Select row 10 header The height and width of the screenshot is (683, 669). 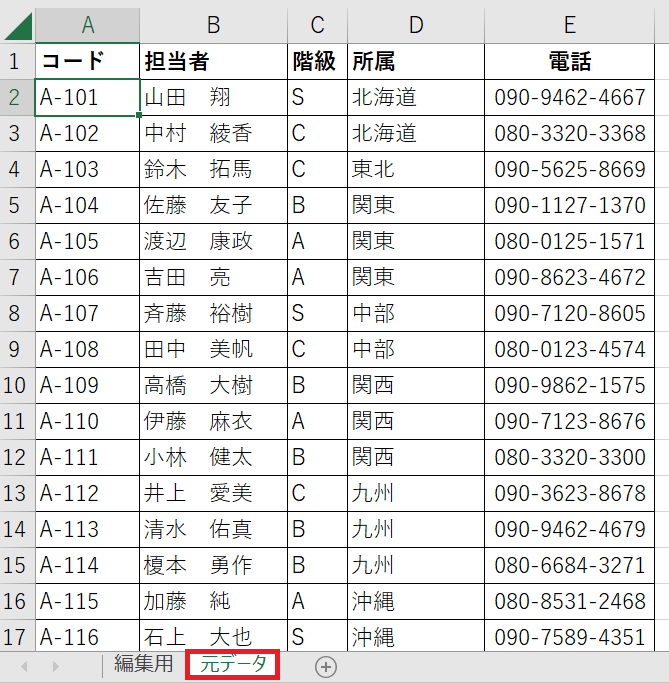16,385
